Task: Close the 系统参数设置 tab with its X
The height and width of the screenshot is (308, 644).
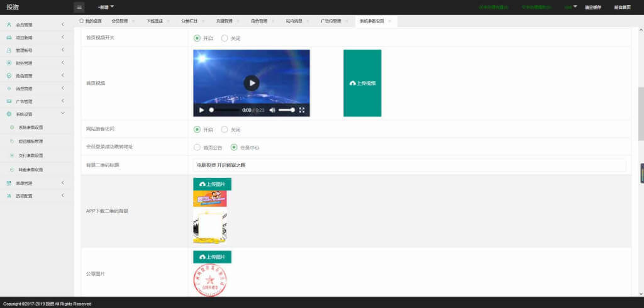Action: click(x=390, y=21)
